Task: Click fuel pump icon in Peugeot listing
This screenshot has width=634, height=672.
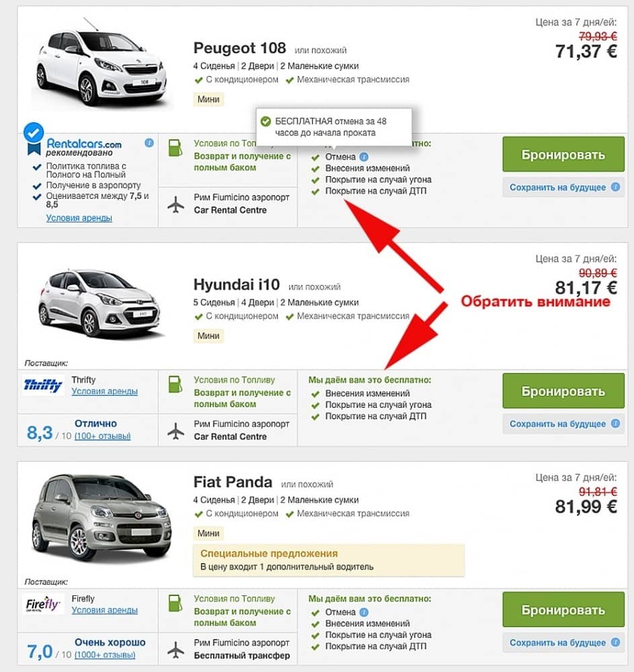Action: [x=175, y=148]
